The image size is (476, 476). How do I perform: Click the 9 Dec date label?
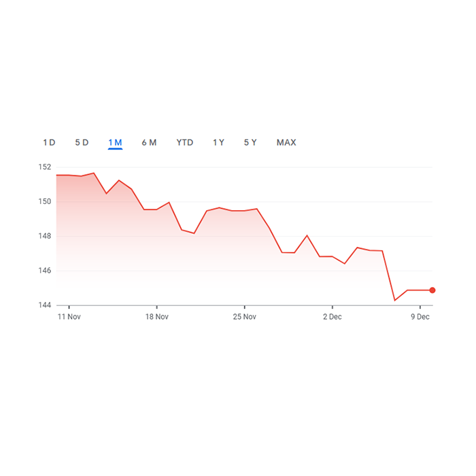point(420,317)
